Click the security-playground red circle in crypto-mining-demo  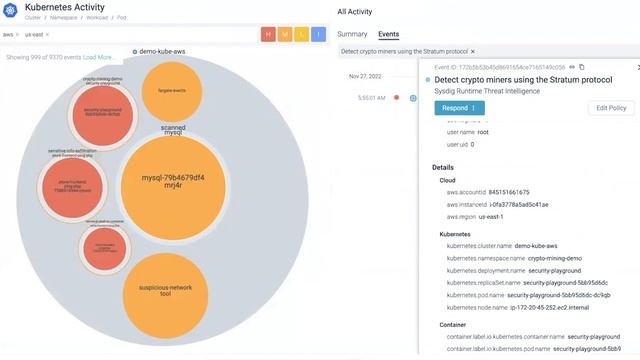click(x=103, y=116)
